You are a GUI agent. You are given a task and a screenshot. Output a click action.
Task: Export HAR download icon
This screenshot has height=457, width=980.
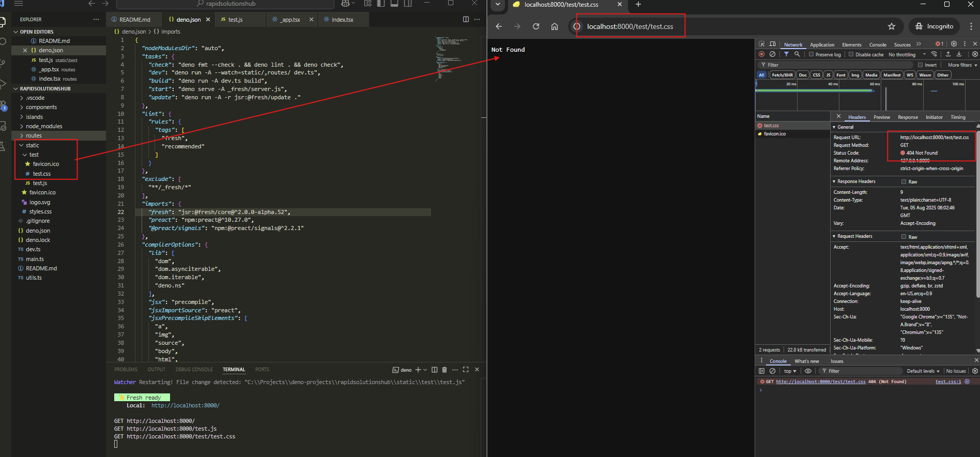[959, 54]
